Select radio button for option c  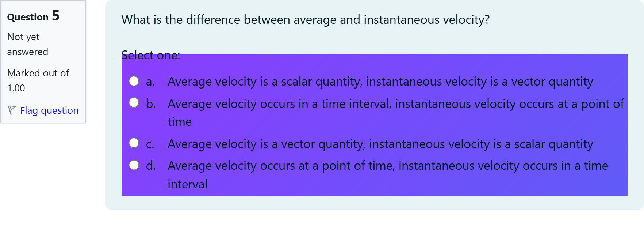134,143
